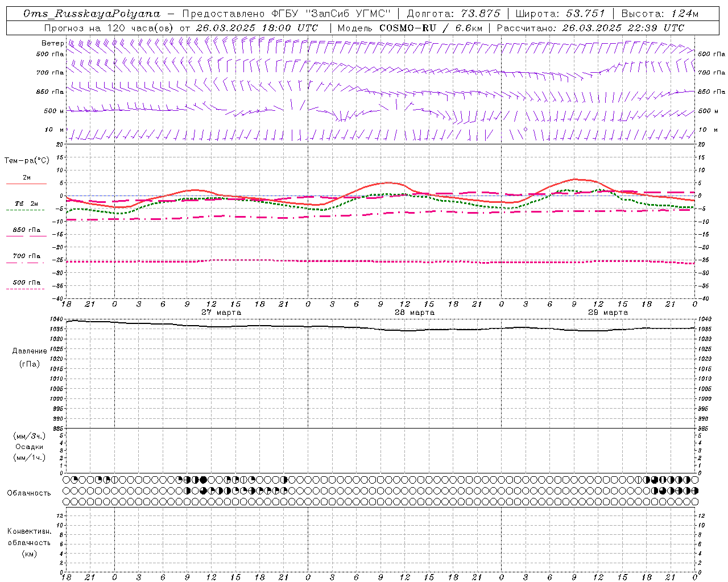Select the Тем-ра(°C) temperature axis label
This screenshot has width=728, height=582.
27,161
